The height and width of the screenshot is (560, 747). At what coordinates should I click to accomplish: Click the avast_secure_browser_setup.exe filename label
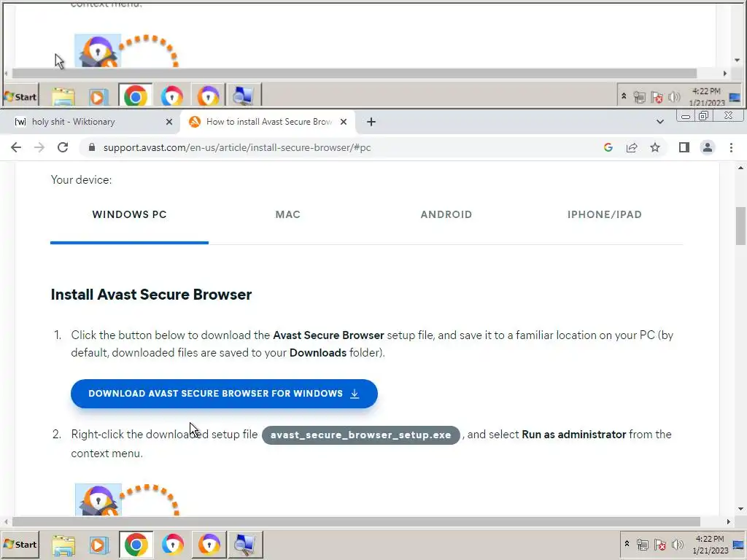coord(360,435)
